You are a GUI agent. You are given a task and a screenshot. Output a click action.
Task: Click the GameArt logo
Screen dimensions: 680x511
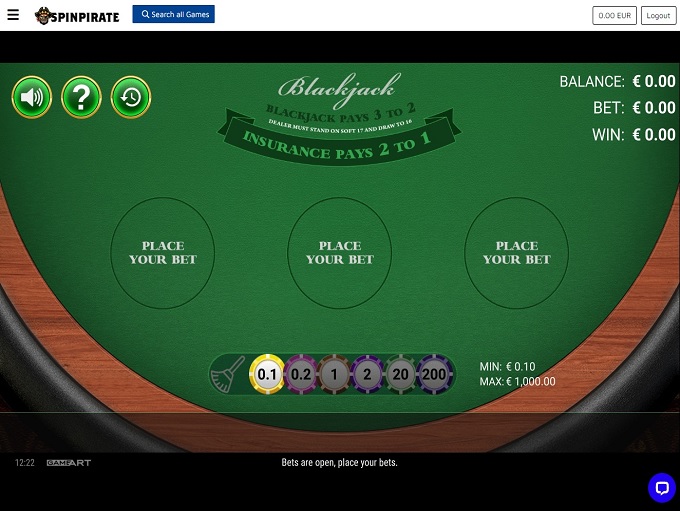pos(69,463)
